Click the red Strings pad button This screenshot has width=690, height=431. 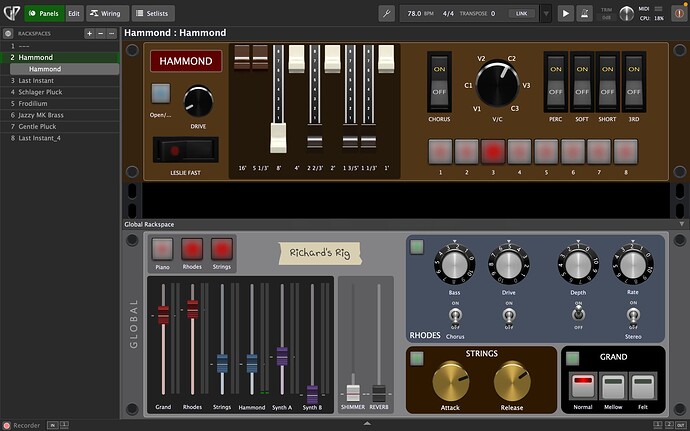click(222, 249)
